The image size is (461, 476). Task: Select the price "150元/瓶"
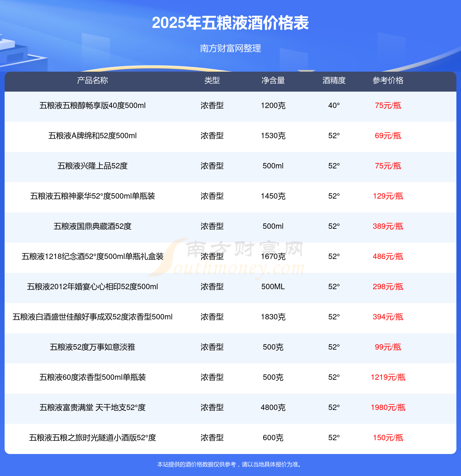(x=388, y=438)
